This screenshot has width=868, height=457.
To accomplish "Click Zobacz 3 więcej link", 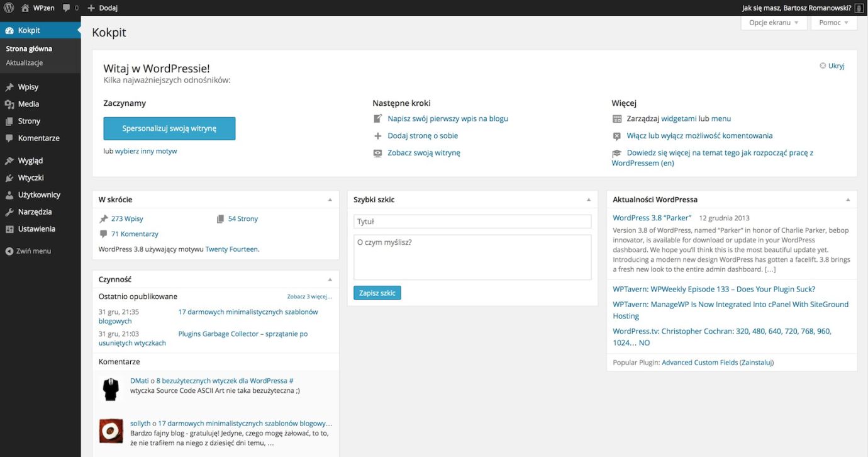I will click(x=309, y=296).
